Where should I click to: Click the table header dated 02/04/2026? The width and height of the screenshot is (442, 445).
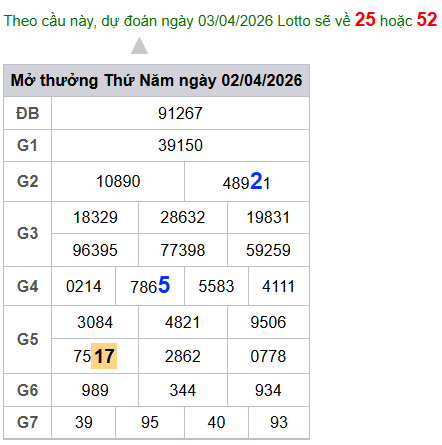pos(156,81)
